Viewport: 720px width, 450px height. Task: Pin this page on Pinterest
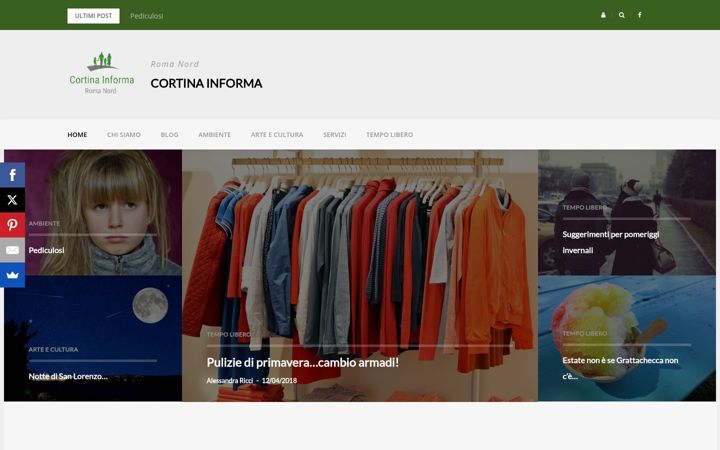pyautogui.click(x=12, y=225)
